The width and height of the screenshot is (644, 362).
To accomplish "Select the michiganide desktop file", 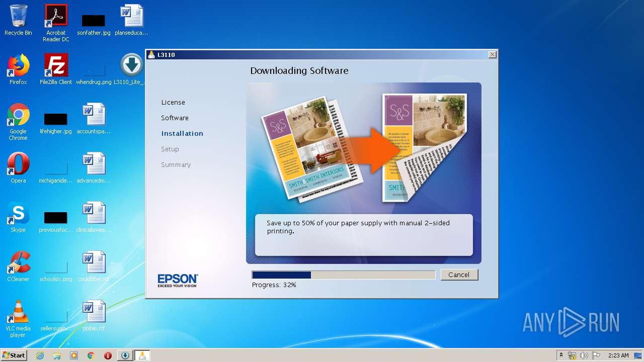I will coord(56,172).
